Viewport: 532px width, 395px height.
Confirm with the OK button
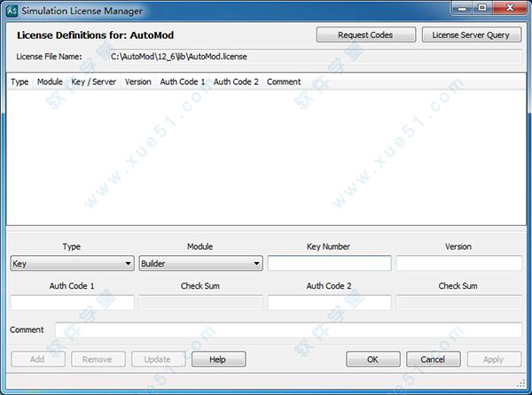click(373, 359)
